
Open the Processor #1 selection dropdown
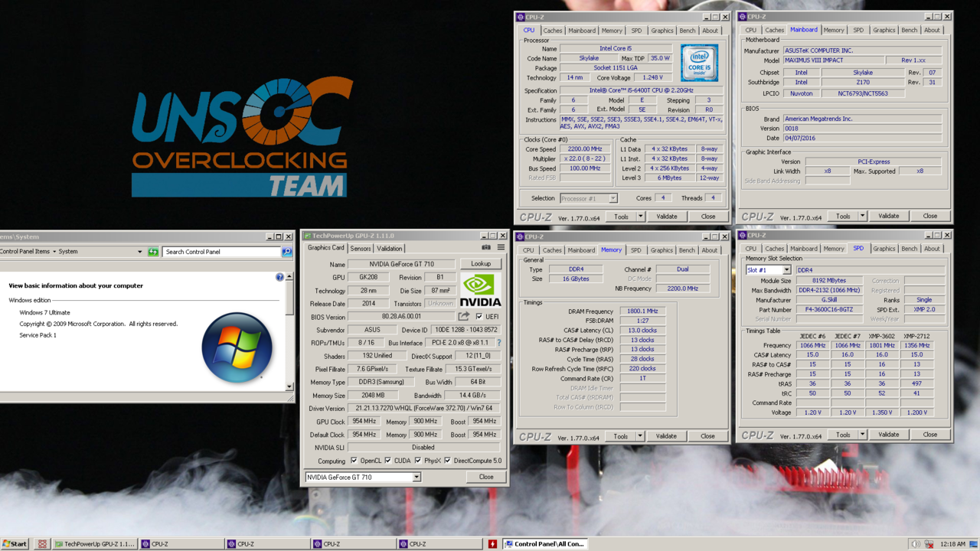coord(588,198)
